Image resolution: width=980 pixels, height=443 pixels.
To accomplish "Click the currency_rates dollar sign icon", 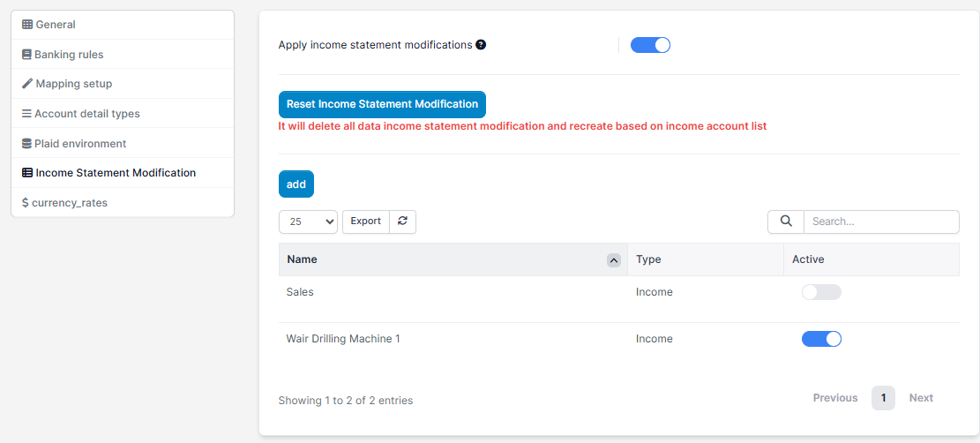I will [x=26, y=203].
